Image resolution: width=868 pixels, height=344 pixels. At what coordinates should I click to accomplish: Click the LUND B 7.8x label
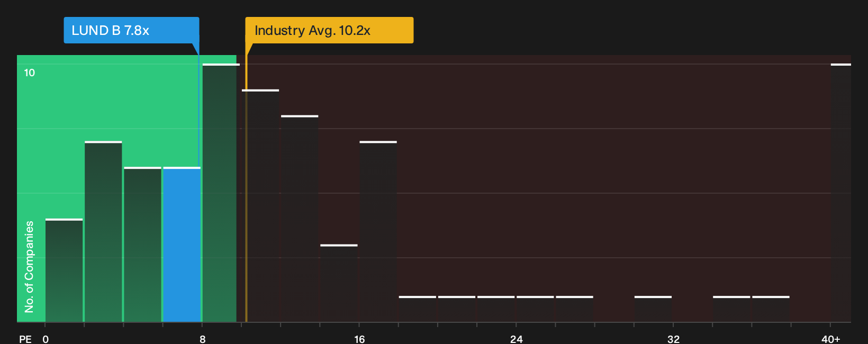(x=131, y=30)
